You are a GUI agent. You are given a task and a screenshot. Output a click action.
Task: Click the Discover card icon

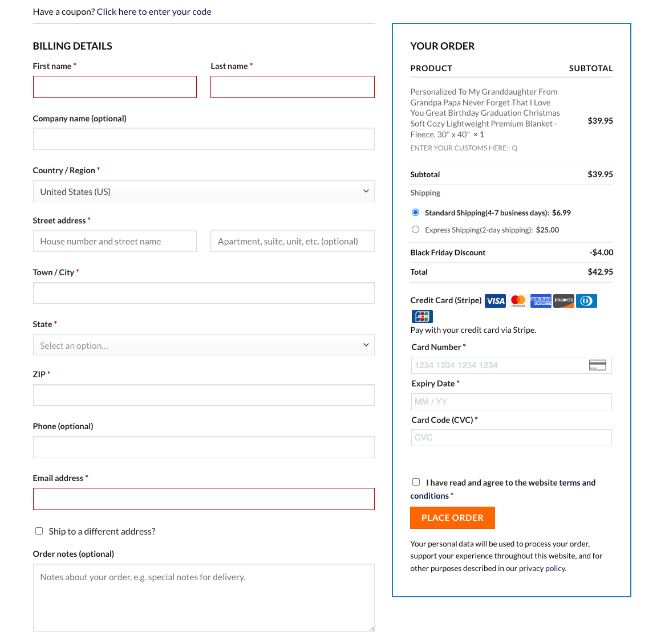click(563, 301)
